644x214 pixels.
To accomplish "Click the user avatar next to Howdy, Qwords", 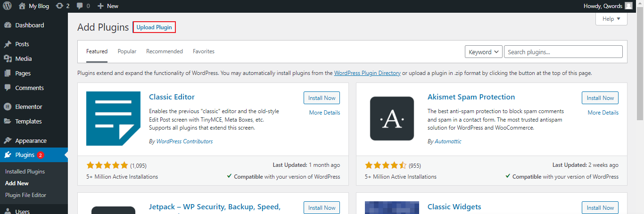I will [628, 6].
